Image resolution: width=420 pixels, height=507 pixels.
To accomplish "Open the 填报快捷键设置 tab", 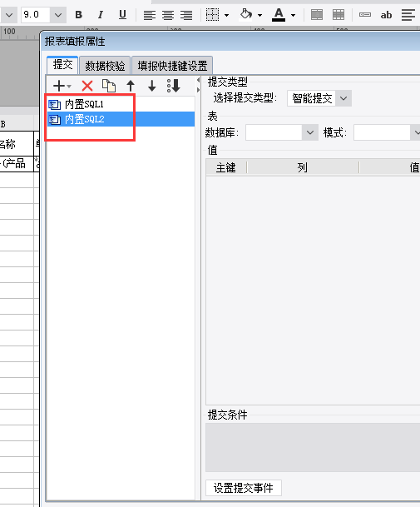I will pos(172,66).
